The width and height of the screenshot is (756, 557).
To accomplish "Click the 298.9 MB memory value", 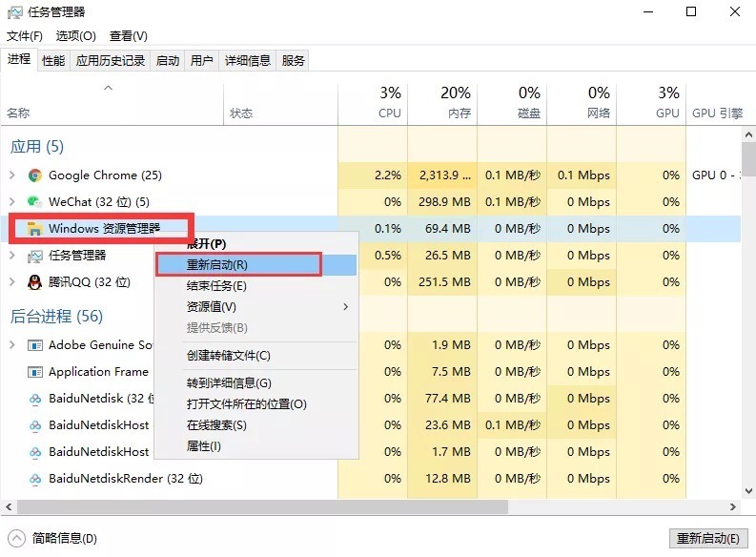I will (444, 201).
